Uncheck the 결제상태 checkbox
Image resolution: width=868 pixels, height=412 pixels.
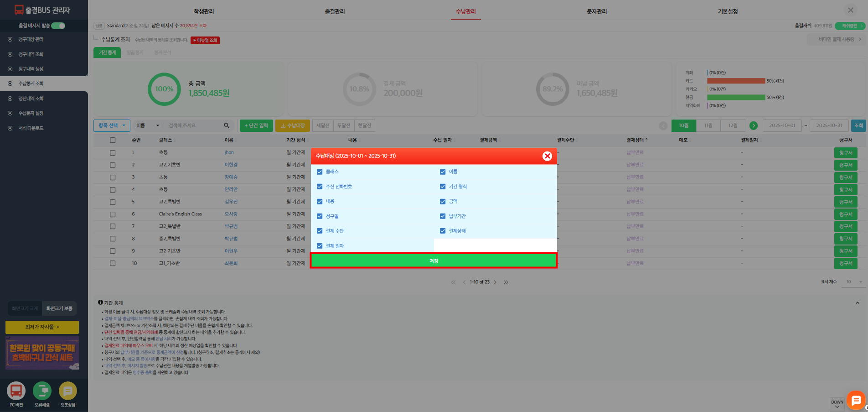pyautogui.click(x=443, y=231)
